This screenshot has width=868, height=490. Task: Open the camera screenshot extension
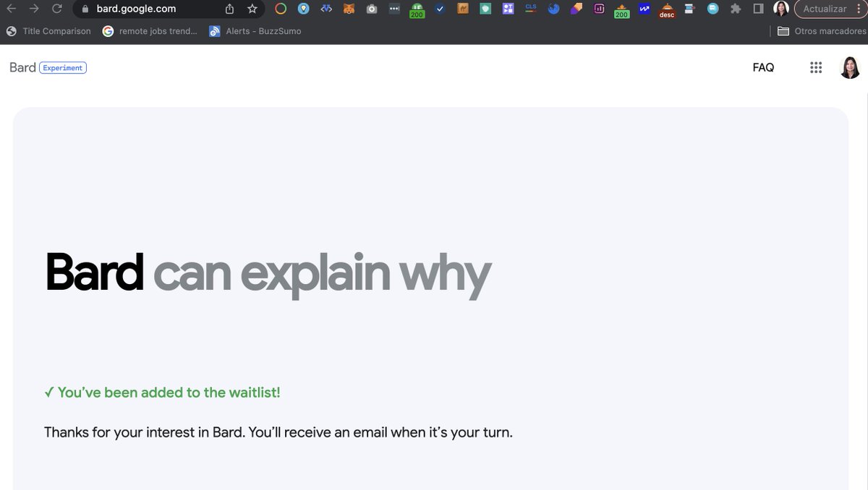point(371,9)
